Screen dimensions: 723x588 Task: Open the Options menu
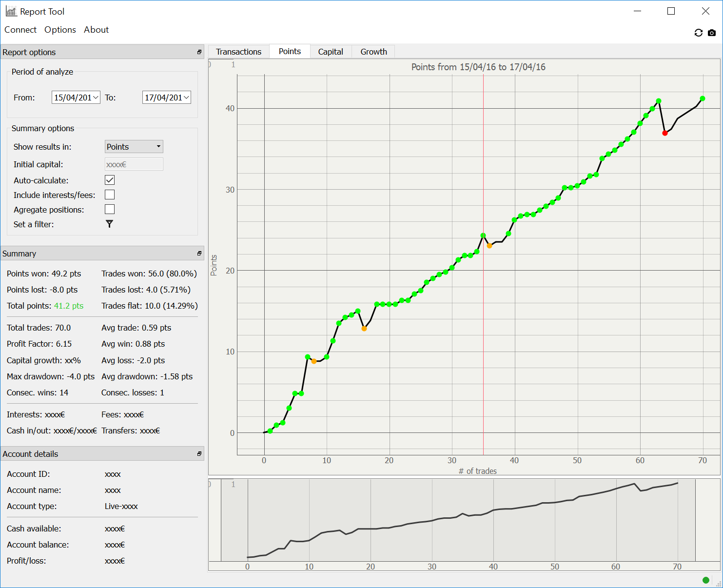point(60,30)
